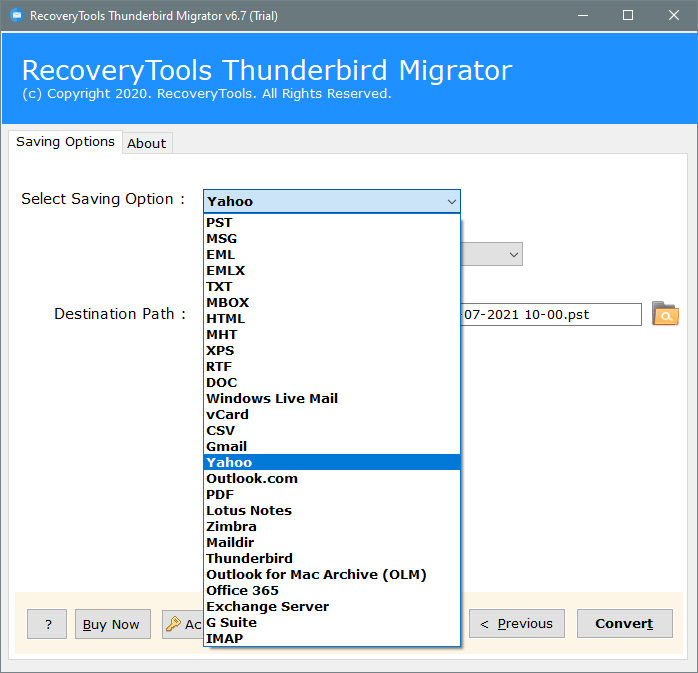Click the Convert button

click(x=625, y=624)
